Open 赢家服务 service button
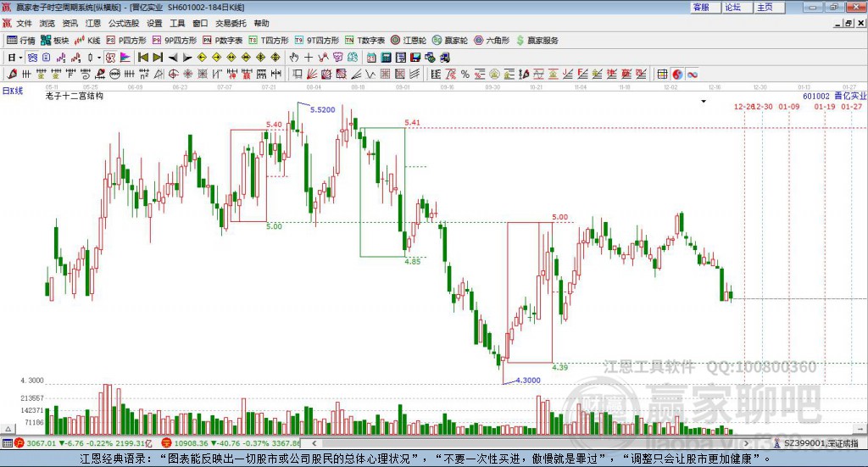Viewport: 868px width, 467px height. [x=537, y=41]
